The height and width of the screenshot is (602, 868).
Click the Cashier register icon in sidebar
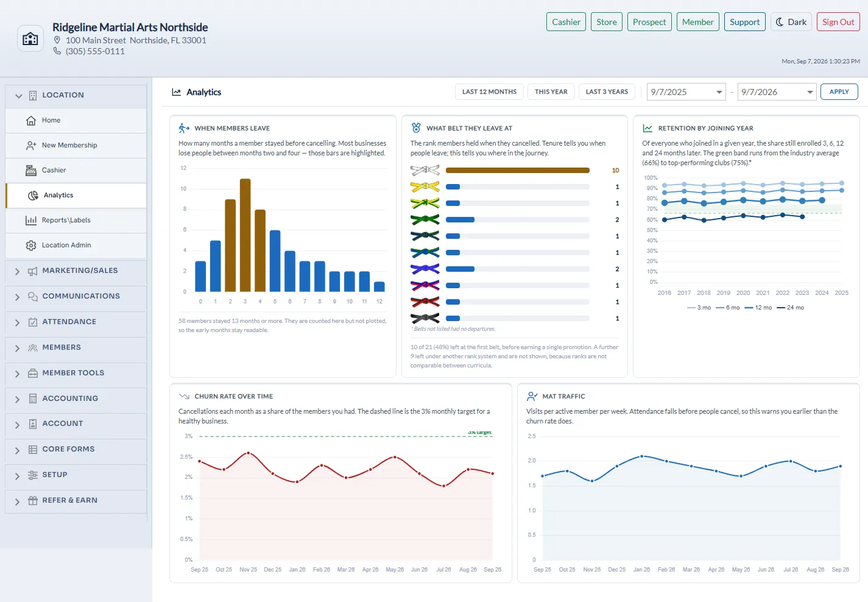[31, 171]
